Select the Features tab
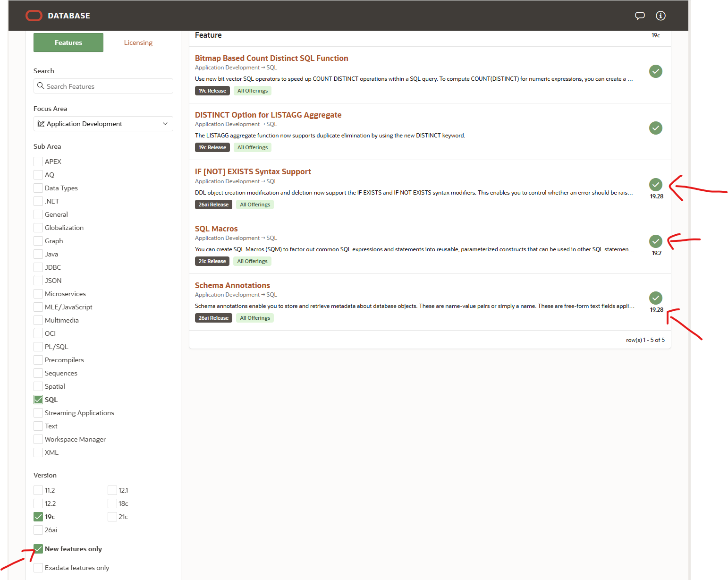728x580 pixels. 68,42
